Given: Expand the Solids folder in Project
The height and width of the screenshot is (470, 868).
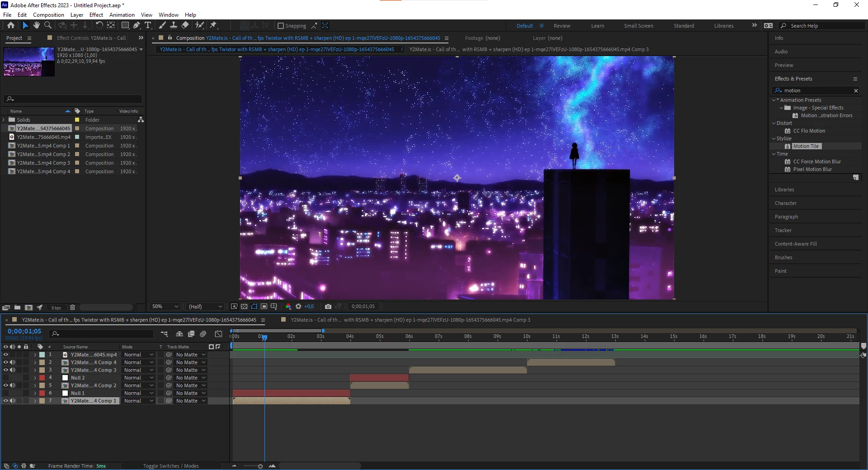Looking at the screenshot, I should pos(4,120).
